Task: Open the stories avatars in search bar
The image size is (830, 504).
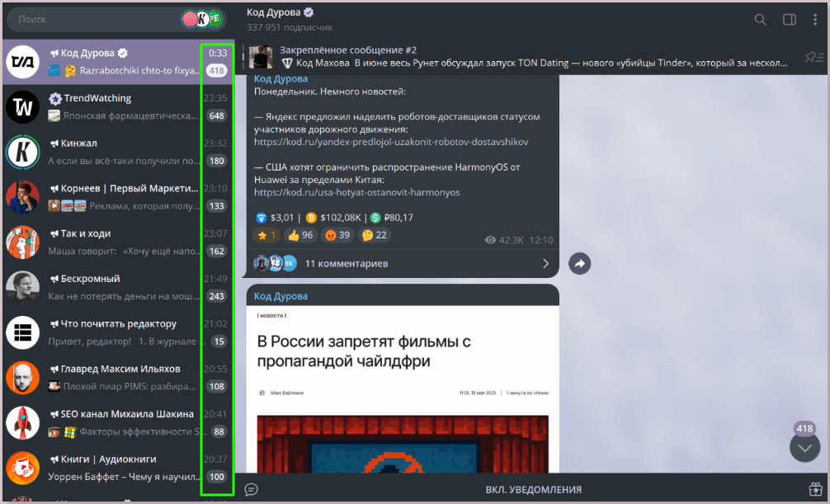Action: (202, 19)
